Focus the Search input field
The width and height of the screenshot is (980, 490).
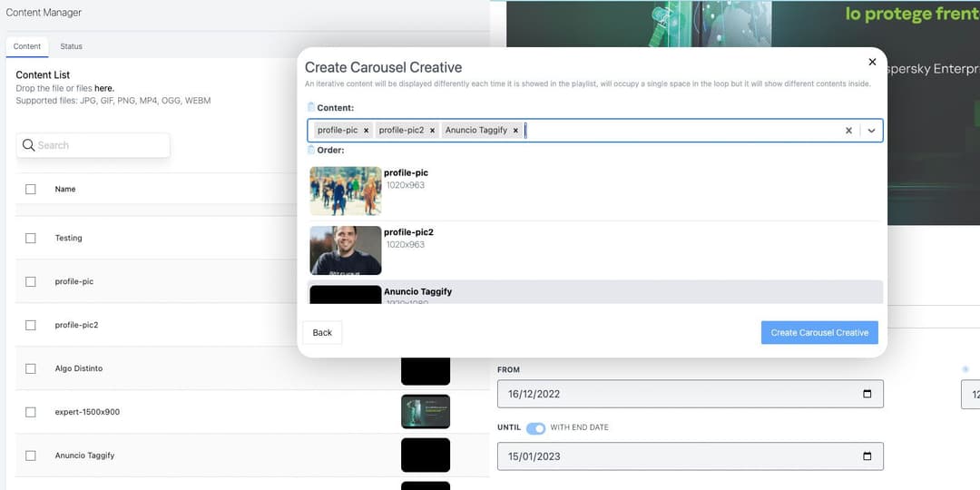click(x=100, y=145)
